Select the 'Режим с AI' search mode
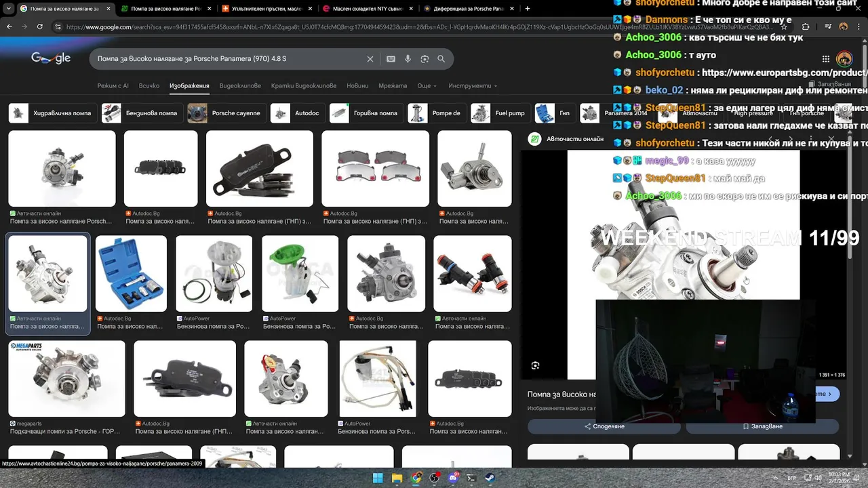 [113, 86]
